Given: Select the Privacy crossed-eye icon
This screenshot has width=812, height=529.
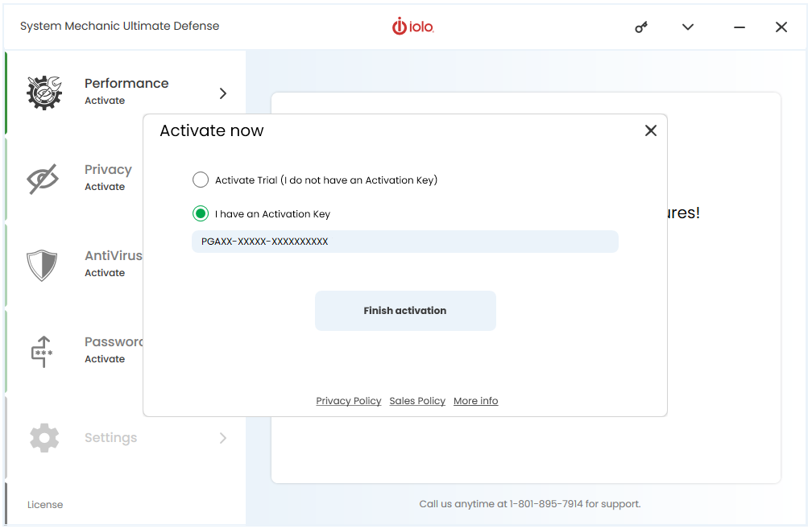Looking at the screenshot, I should 43,179.
